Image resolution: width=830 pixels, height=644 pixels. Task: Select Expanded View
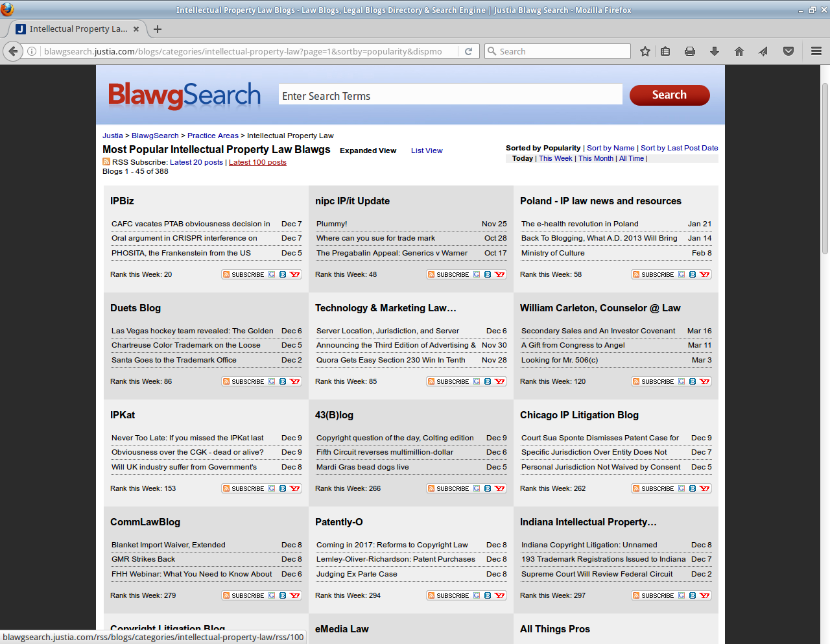pos(368,150)
